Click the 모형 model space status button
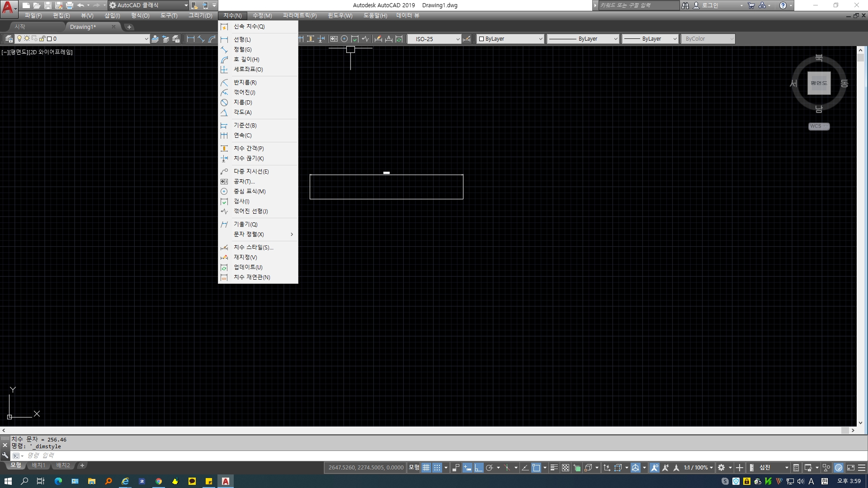The image size is (868, 488). click(414, 468)
